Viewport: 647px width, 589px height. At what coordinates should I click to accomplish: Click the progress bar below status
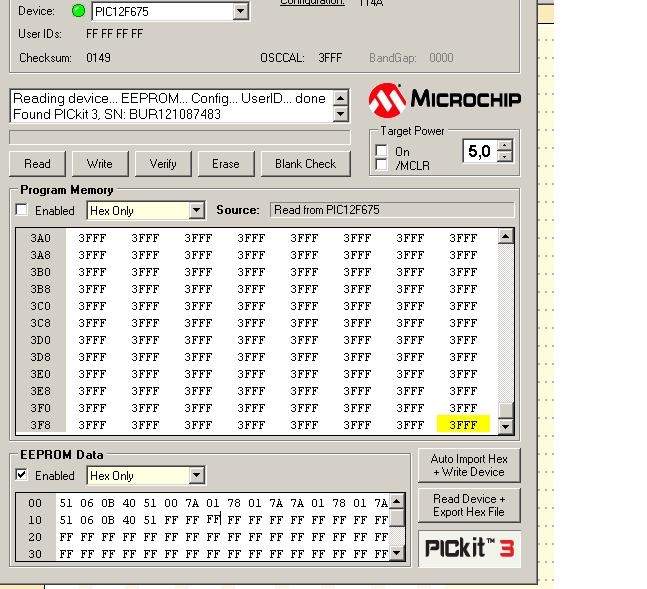pyautogui.click(x=180, y=137)
